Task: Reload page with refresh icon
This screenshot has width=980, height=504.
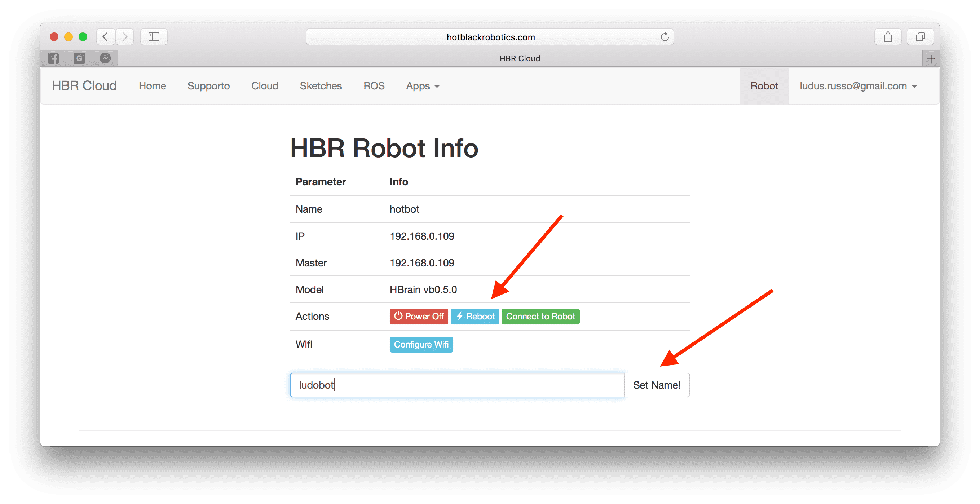Action: coord(664,37)
